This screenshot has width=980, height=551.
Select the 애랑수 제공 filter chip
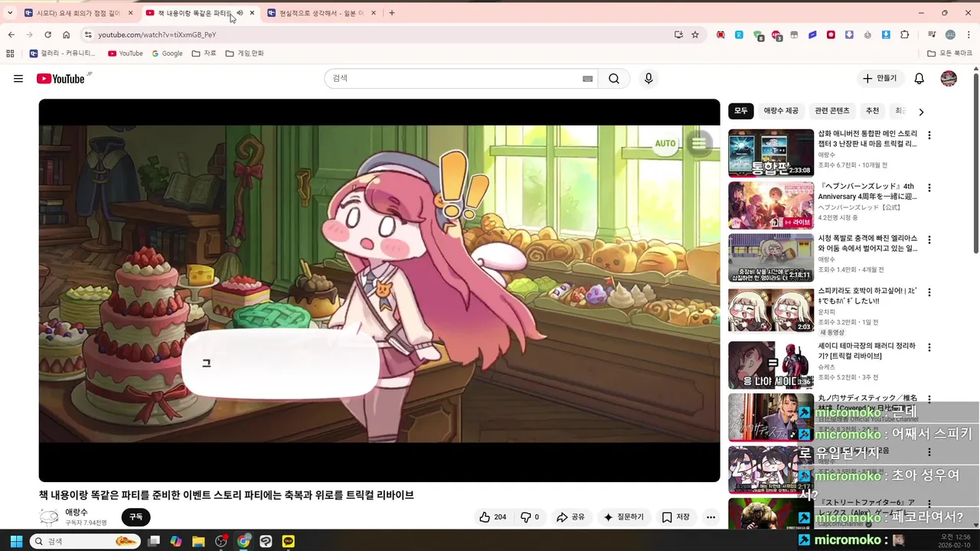(x=781, y=111)
